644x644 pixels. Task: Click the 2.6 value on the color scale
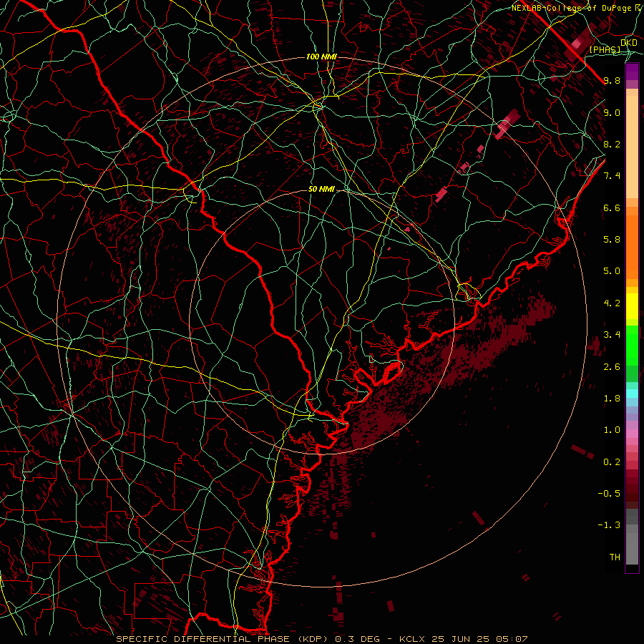pos(612,367)
